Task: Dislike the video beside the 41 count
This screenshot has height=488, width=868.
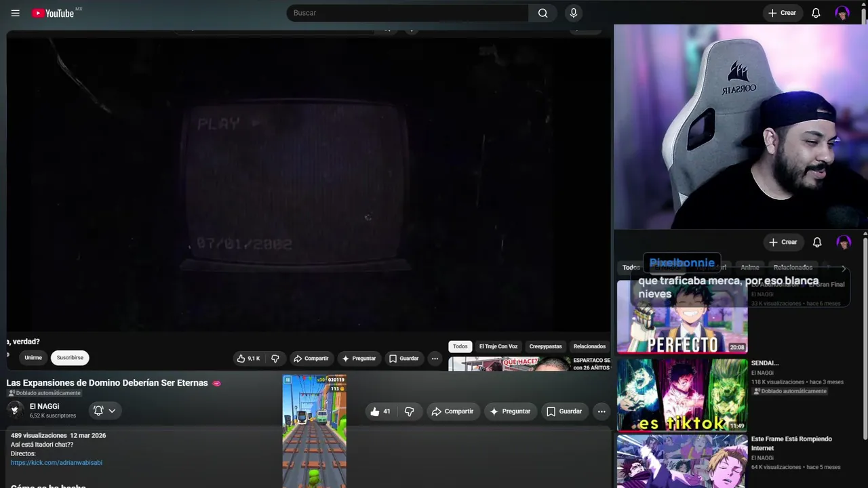Action: 409,411
